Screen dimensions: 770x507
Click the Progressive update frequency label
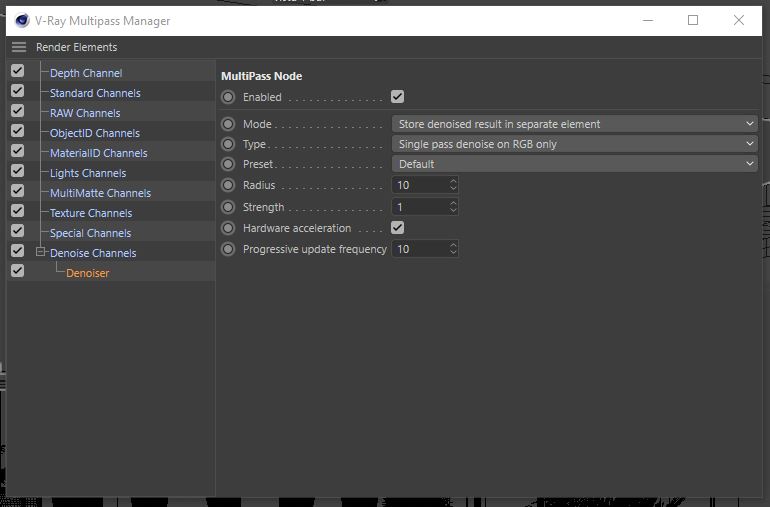click(x=315, y=250)
